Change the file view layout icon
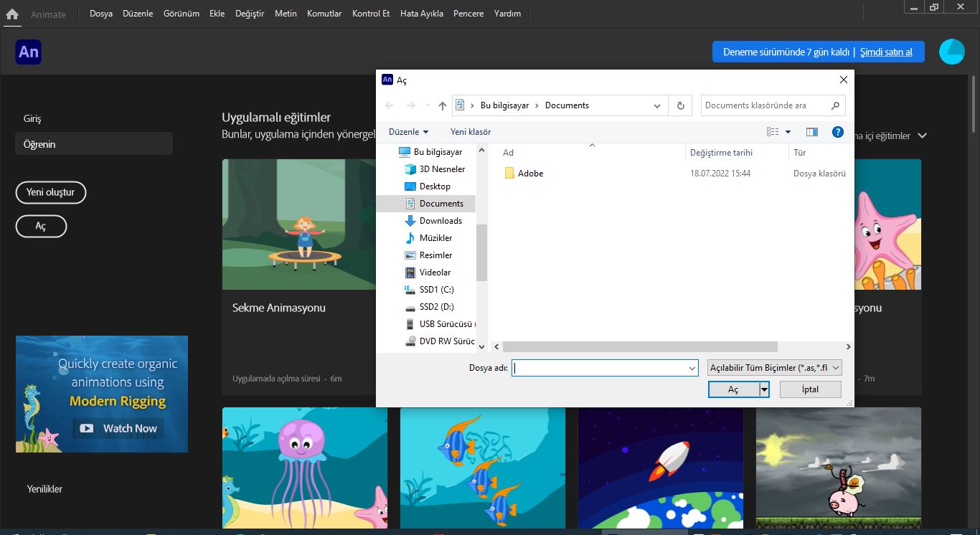 773,132
